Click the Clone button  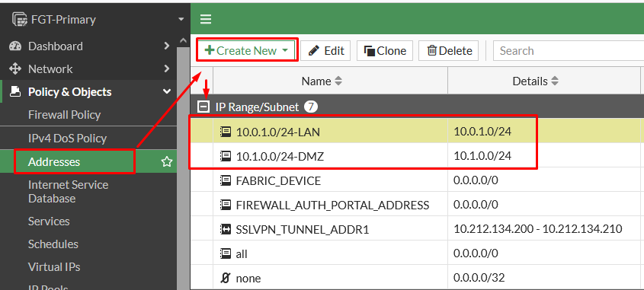click(385, 51)
